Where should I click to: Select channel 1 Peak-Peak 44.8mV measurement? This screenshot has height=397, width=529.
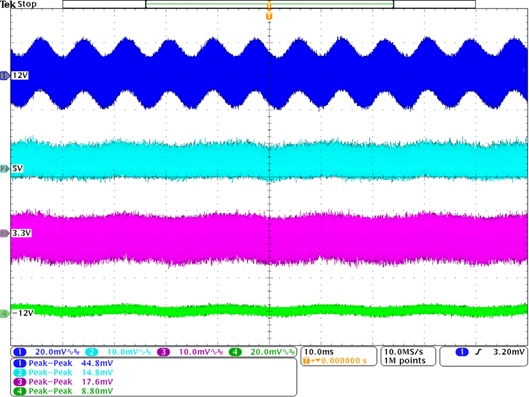pos(63,363)
